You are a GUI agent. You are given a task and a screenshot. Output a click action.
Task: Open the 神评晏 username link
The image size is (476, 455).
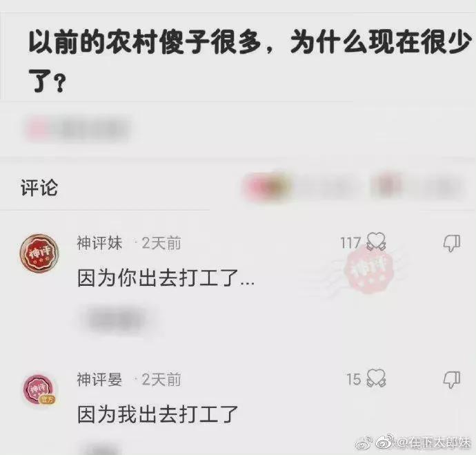pyautogui.click(x=99, y=380)
